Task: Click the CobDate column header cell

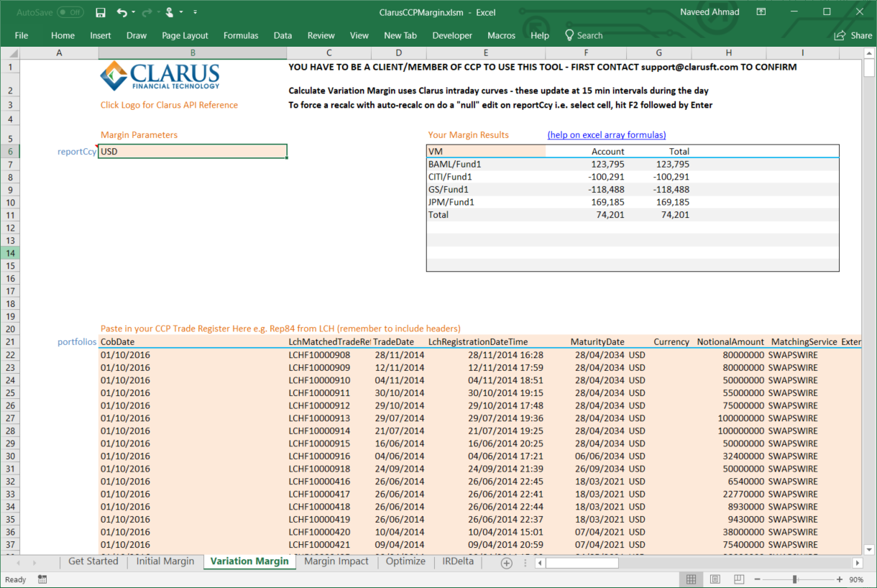Action: click(x=193, y=342)
